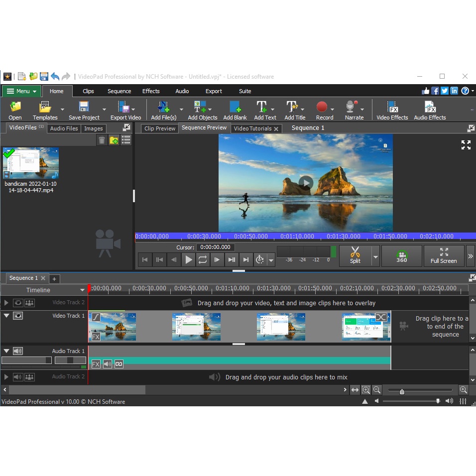This screenshot has height=476, width=476.
Task: Mute Audio Track 1 speaker icon
Action: (18, 351)
